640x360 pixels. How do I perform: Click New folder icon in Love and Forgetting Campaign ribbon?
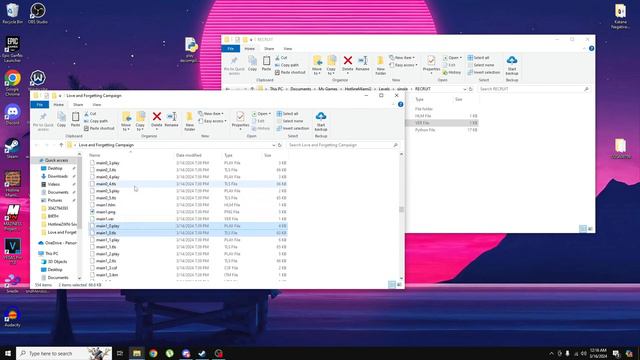click(189, 121)
